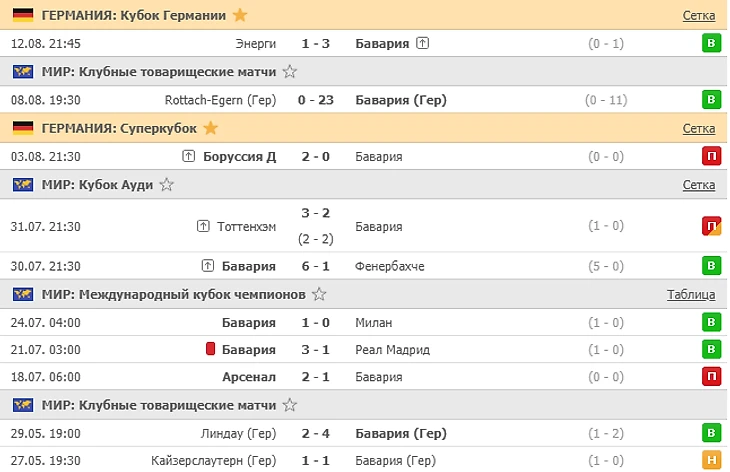Screen dimensions: 730x472
Task: Open Сетка link for Кубок Германии
Action: coord(698,15)
